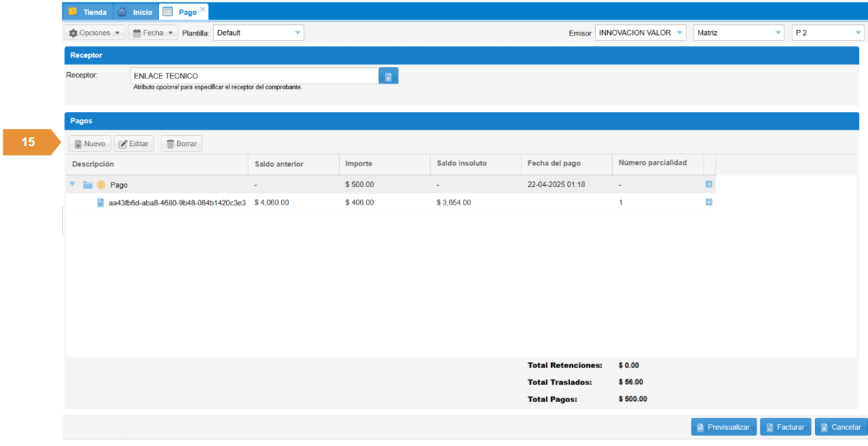Open the Opciones dropdown menu
868x446 pixels.
(94, 33)
